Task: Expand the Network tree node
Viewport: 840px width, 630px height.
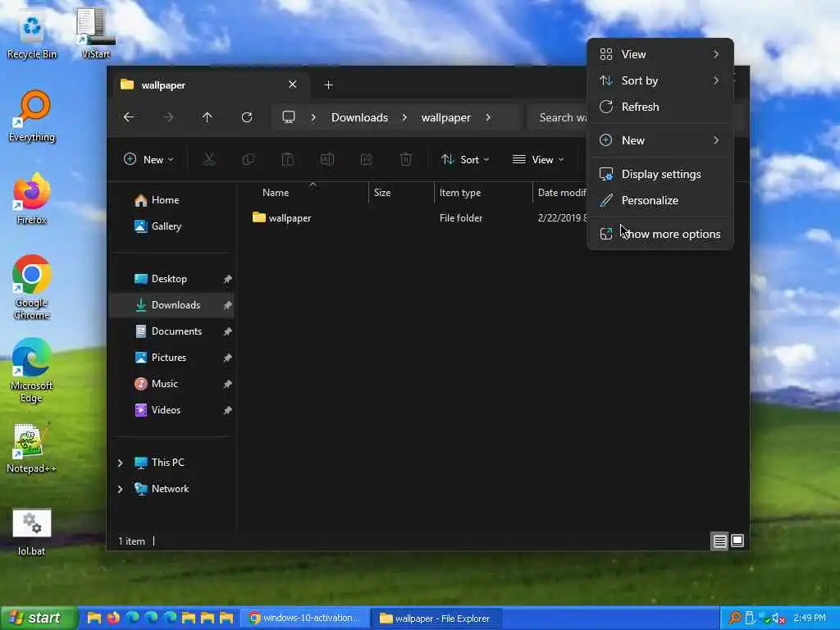Action: 121,489
